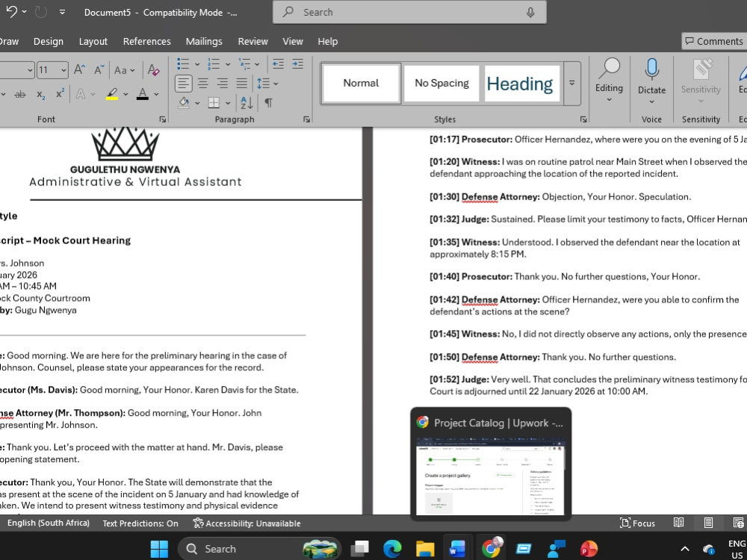
Task: Apply the Heading style
Action: tap(521, 84)
